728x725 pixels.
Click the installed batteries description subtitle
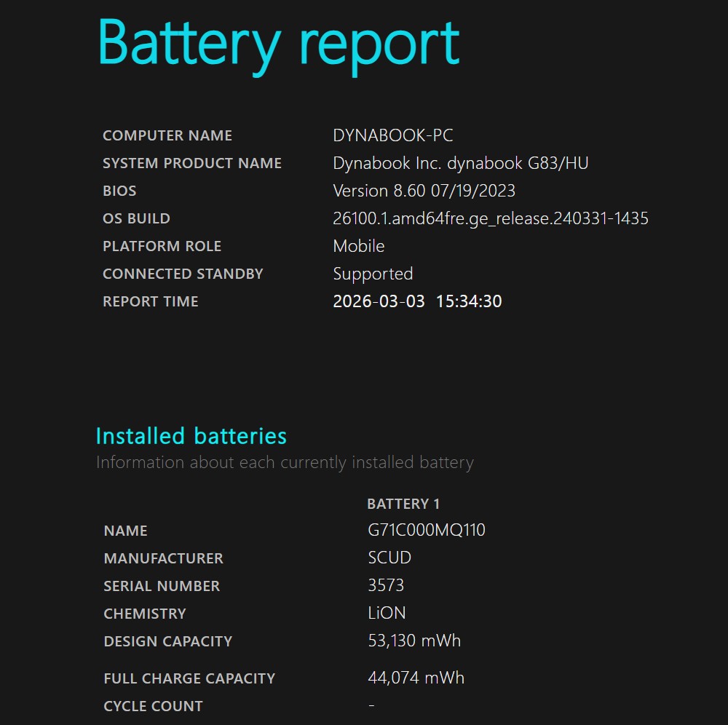coord(285,462)
